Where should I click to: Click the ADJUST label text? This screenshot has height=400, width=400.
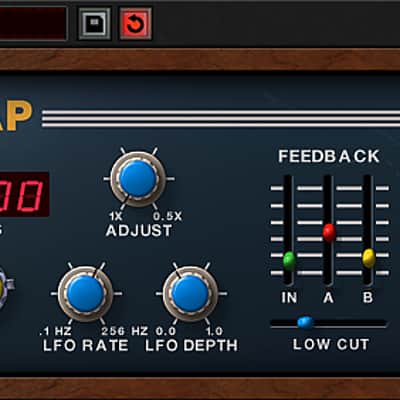139,231
